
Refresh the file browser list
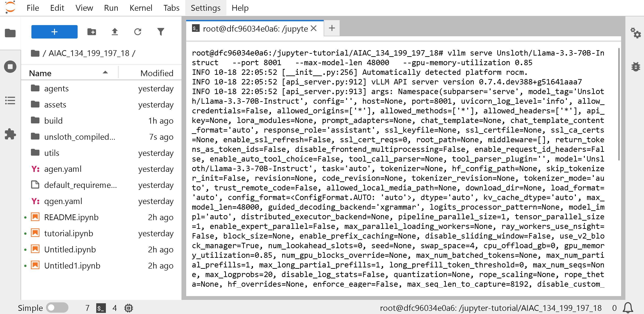(x=138, y=32)
